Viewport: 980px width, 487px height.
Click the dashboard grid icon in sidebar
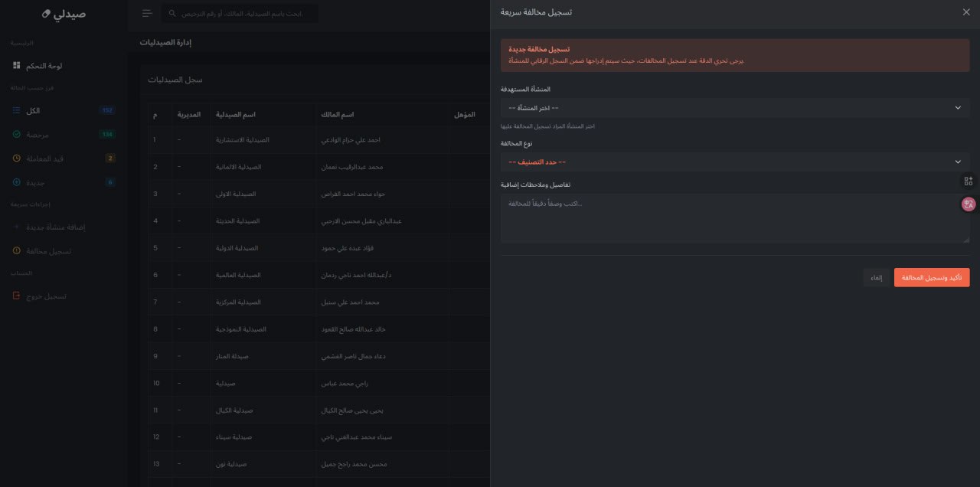pos(16,66)
